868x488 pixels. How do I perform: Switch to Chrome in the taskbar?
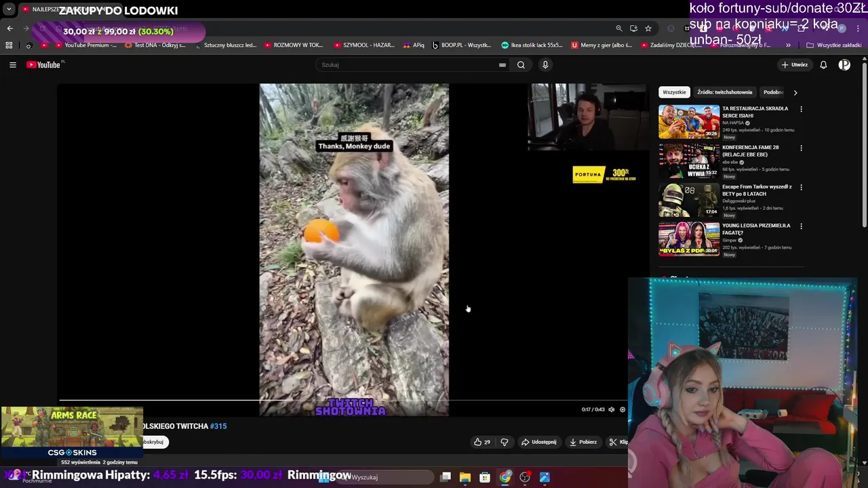tap(505, 477)
